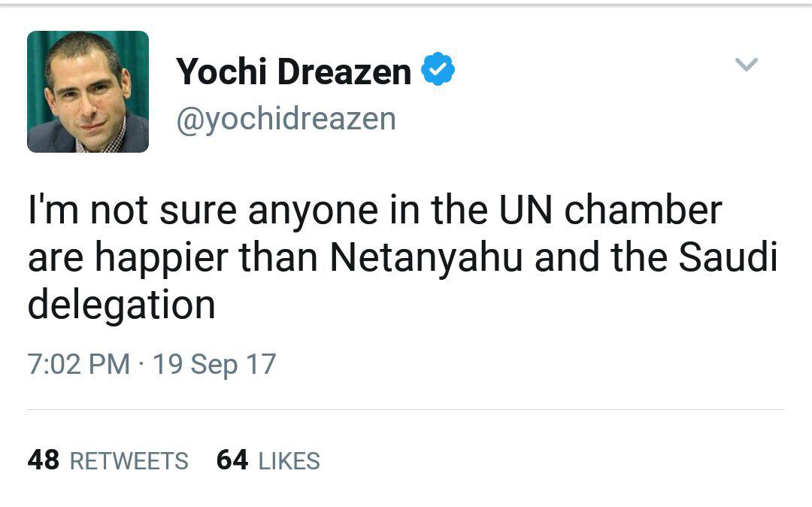812x507 pixels.
Task: Click the number 64 like count
Action: point(232,460)
